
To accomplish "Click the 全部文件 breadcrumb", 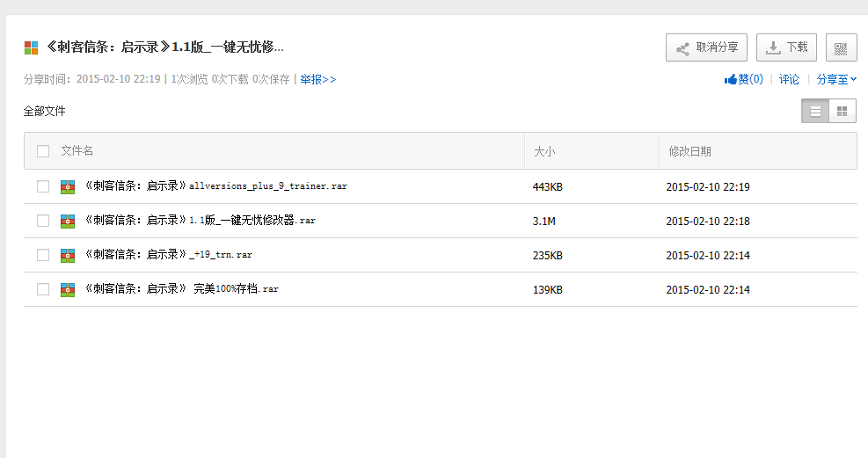I will pos(44,111).
